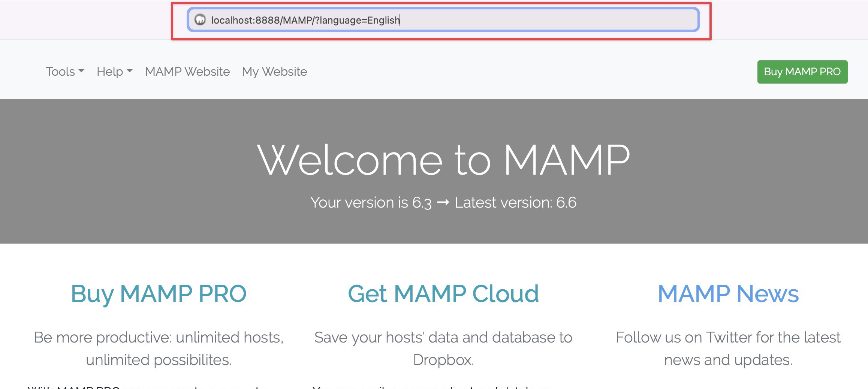Go to My Website link

[x=274, y=72]
